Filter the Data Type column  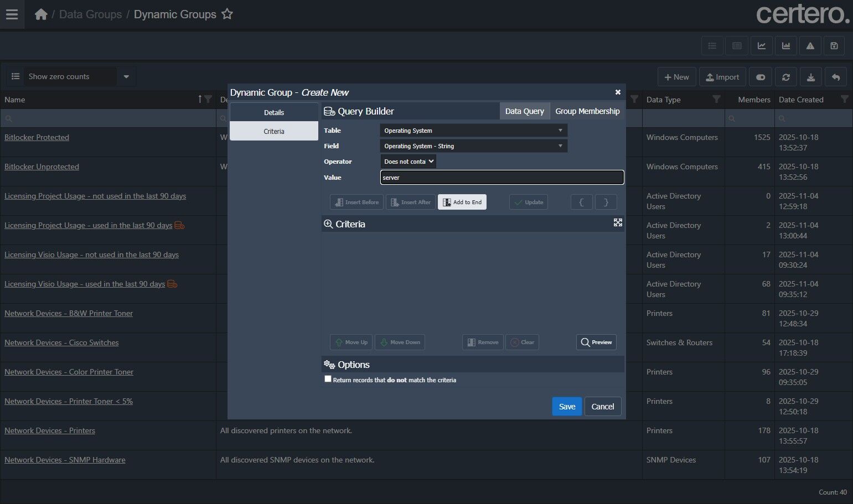click(716, 100)
